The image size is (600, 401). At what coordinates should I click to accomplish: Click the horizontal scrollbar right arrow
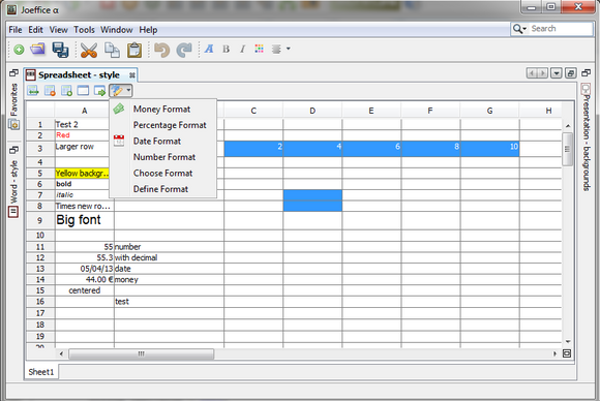[555, 354]
